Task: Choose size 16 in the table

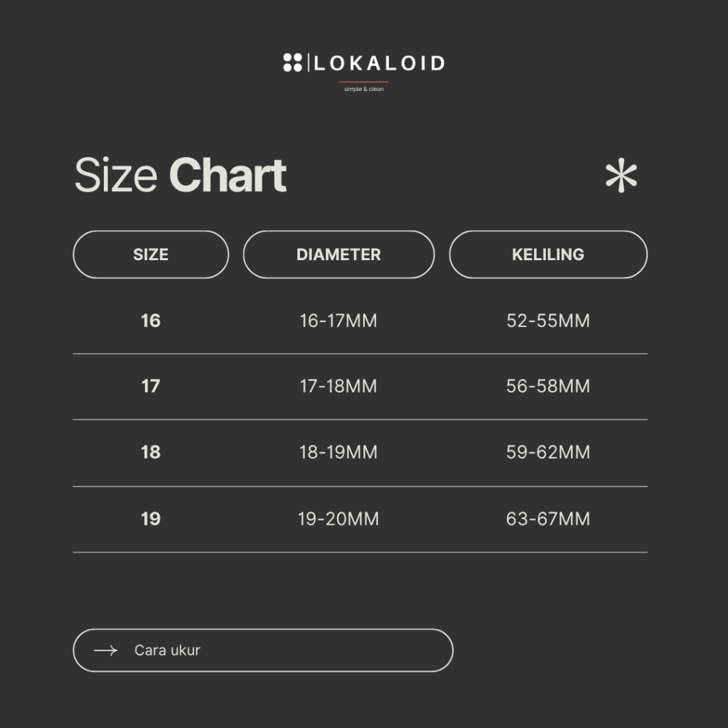Action: point(151,321)
